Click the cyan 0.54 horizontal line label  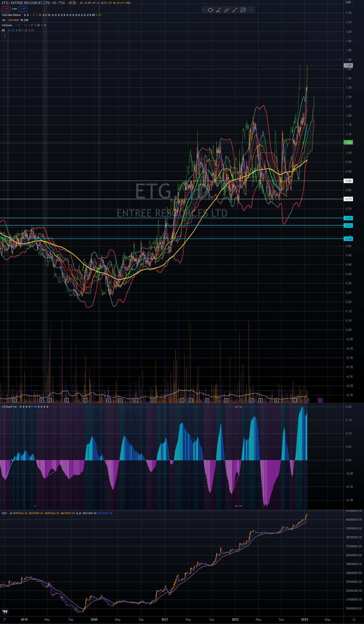click(348, 239)
